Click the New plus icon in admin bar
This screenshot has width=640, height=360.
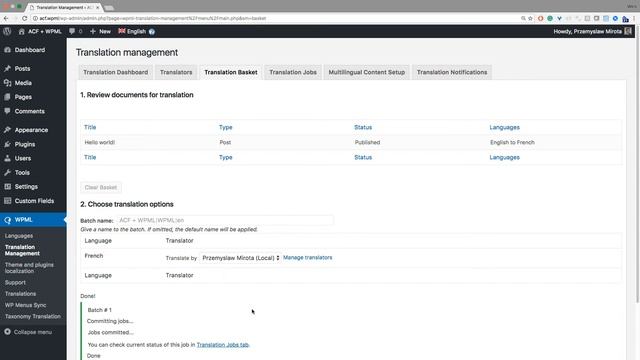(x=93, y=31)
